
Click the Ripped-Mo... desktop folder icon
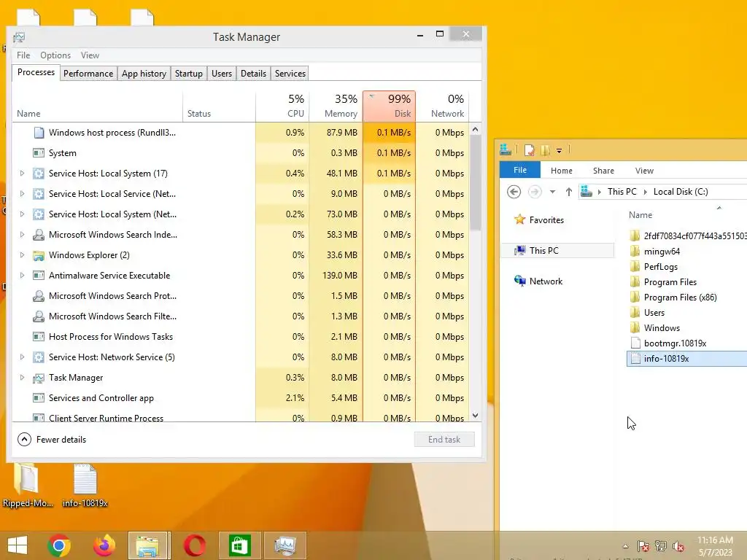coord(27,478)
